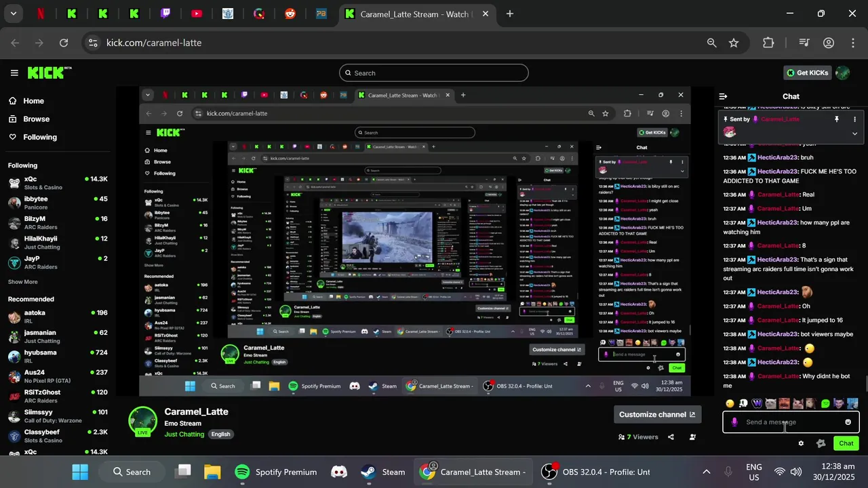Viewport: 868px width, 488px height.
Task: Open Caramel_Latte live avatar
Action: [142, 421]
